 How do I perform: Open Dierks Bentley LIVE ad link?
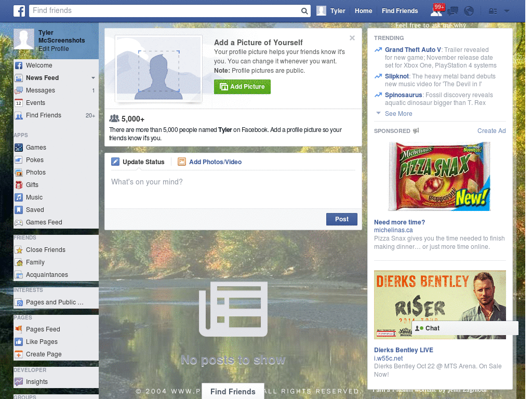(403, 350)
